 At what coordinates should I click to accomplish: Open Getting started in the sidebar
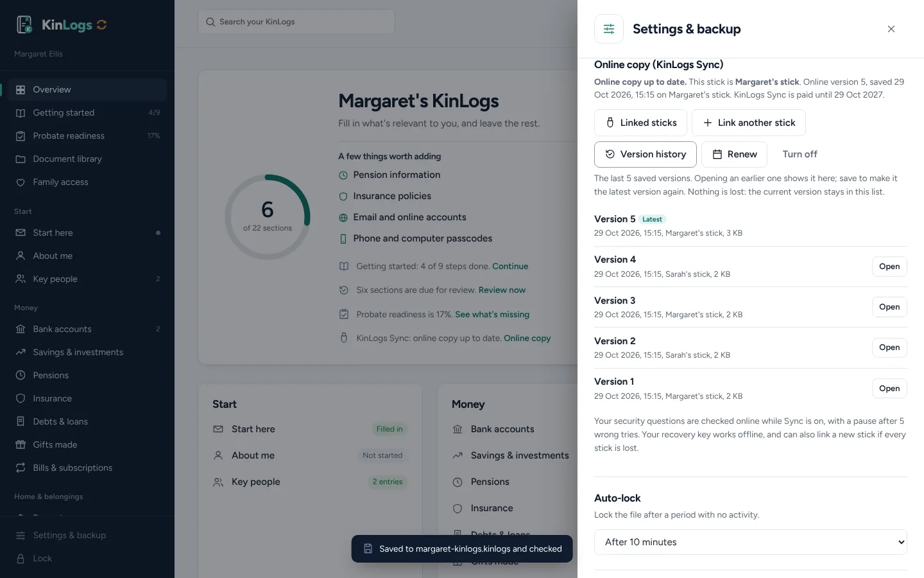pyautogui.click(x=87, y=113)
